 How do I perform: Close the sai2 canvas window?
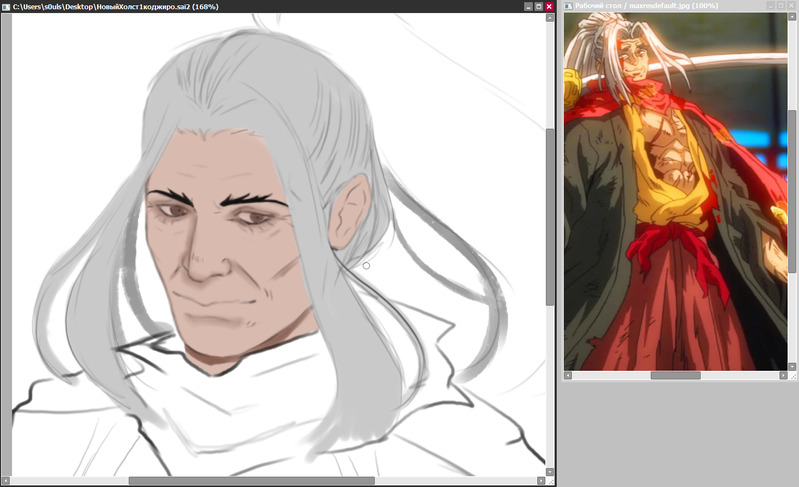549,7
